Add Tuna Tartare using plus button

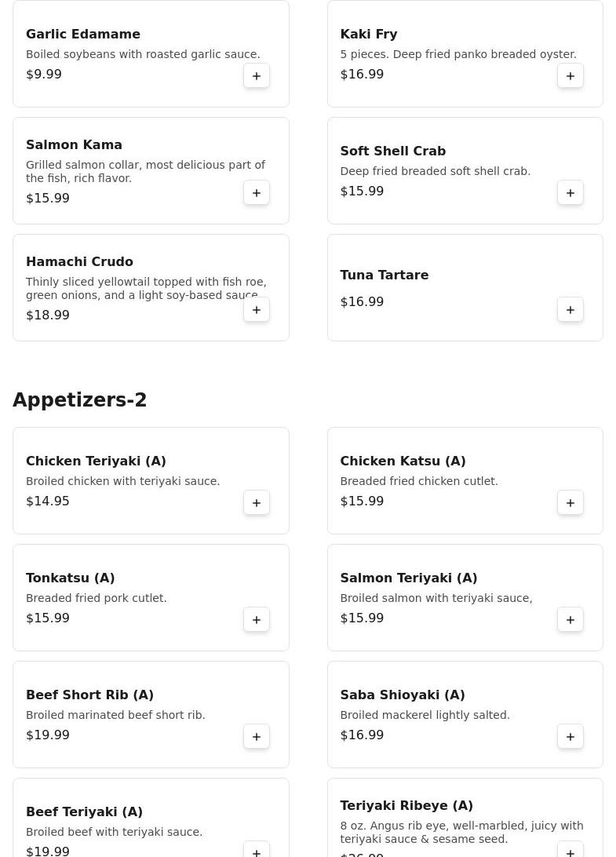(x=570, y=310)
